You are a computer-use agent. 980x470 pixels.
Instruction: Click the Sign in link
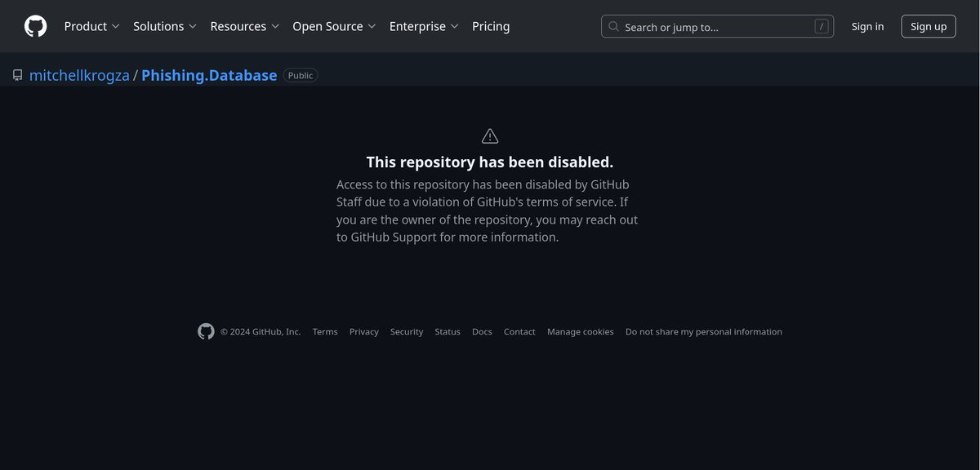[x=867, y=26]
